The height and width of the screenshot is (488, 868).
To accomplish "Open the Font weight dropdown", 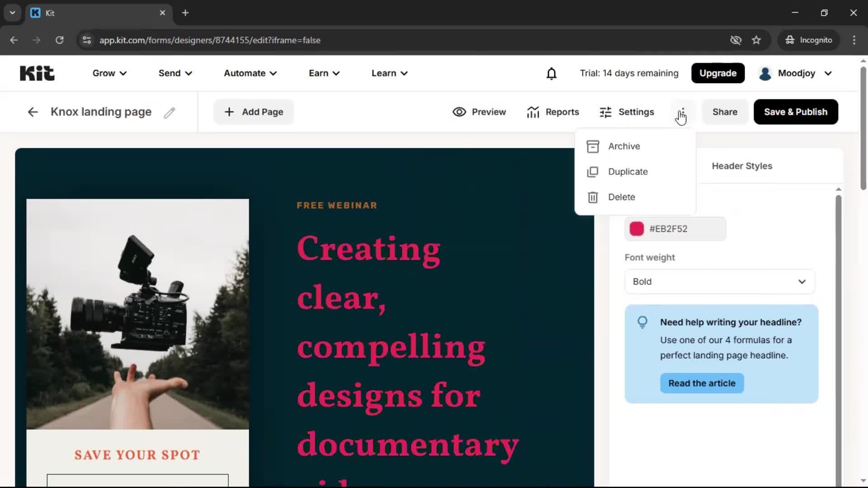I will [x=719, y=281].
